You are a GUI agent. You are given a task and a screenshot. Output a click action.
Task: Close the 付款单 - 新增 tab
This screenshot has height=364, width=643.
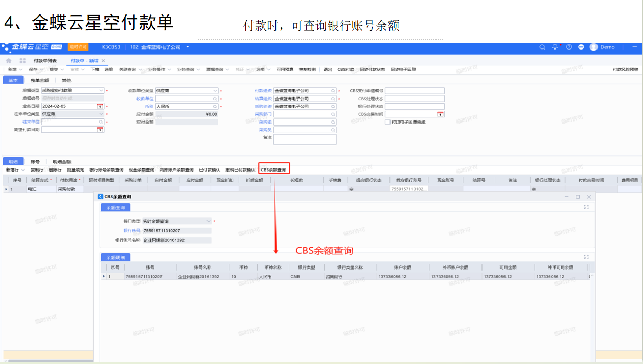tap(103, 60)
